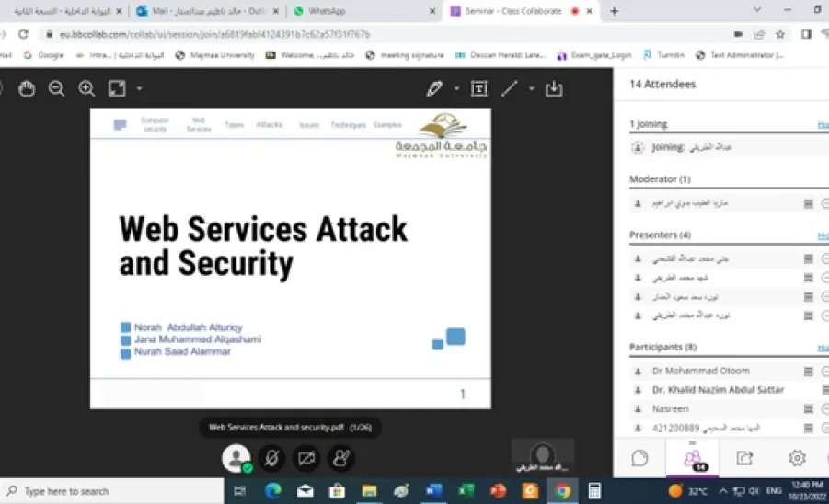Open the view size dropdown arrow
The image size is (829, 504).
pos(140,89)
